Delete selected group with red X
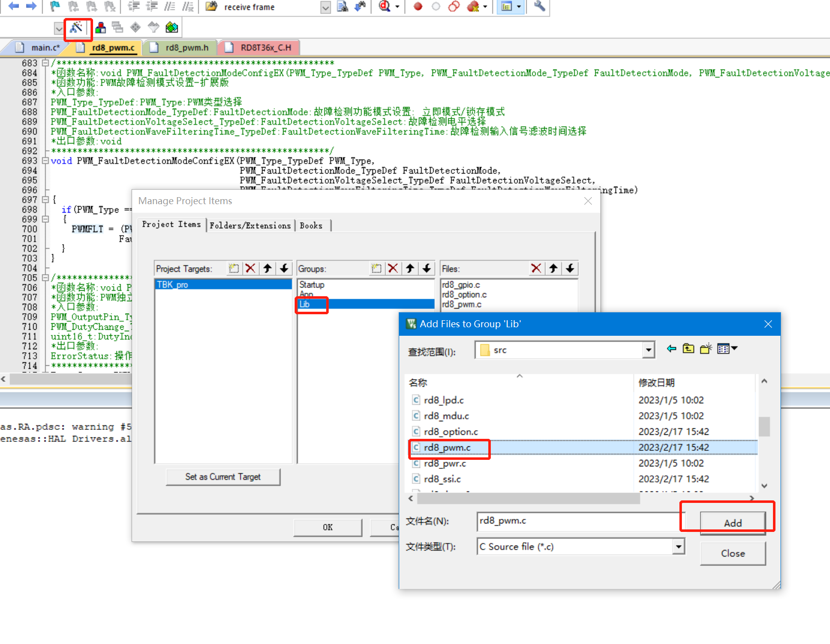This screenshot has height=644, width=830. pos(393,268)
